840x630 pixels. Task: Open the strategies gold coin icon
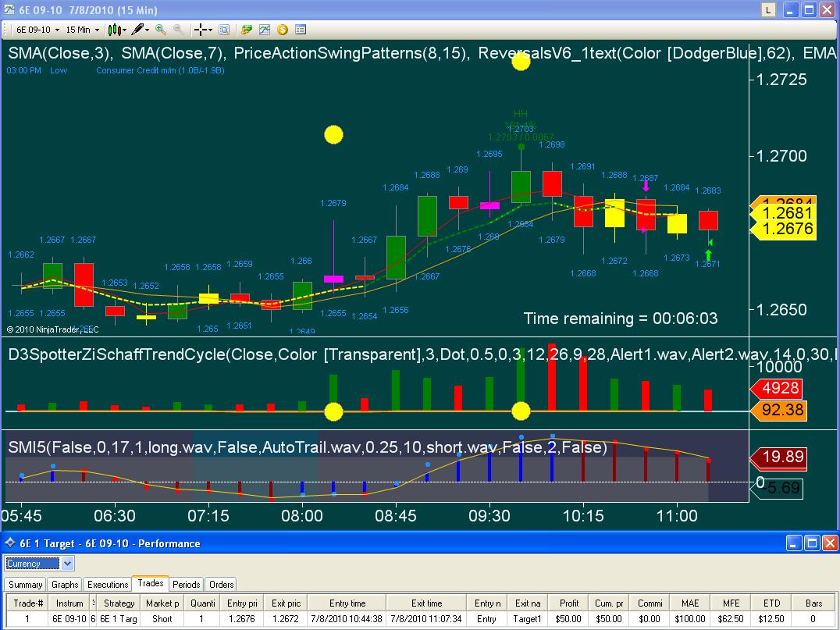pyautogui.click(x=283, y=30)
